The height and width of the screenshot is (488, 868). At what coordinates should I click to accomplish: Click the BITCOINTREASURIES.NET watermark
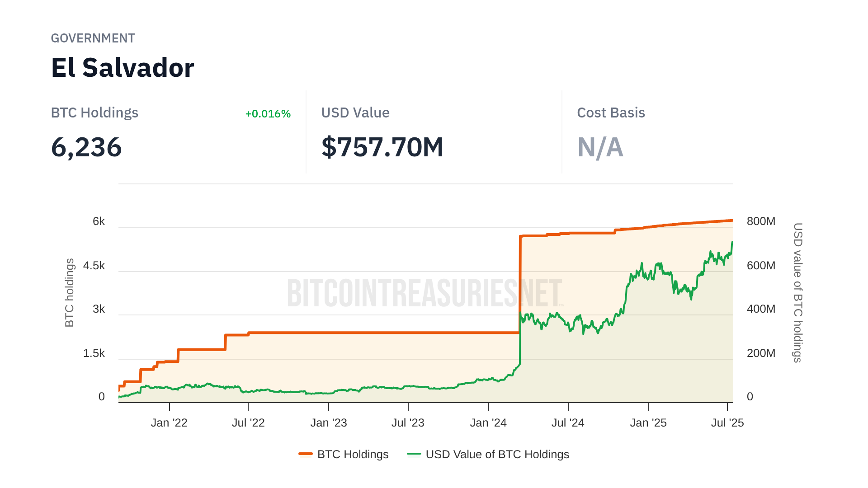(424, 293)
